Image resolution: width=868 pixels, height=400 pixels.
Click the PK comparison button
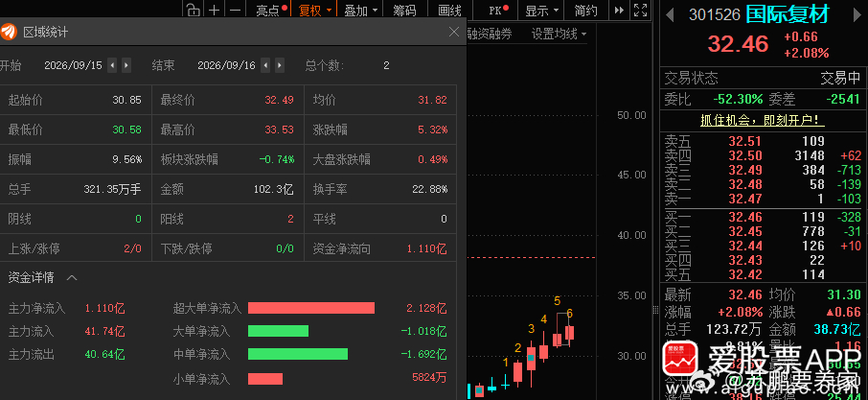click(498, 10)
